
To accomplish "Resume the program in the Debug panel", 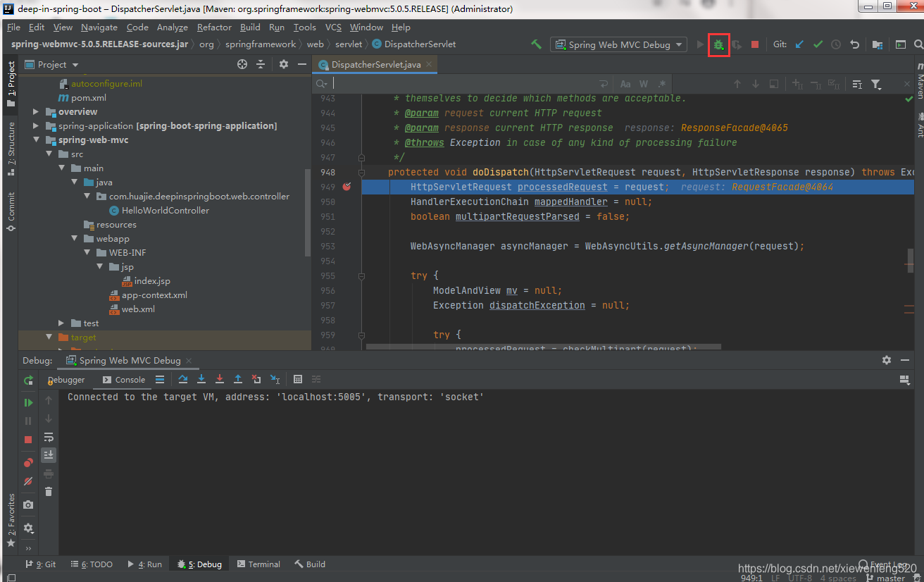I will 28,402.
